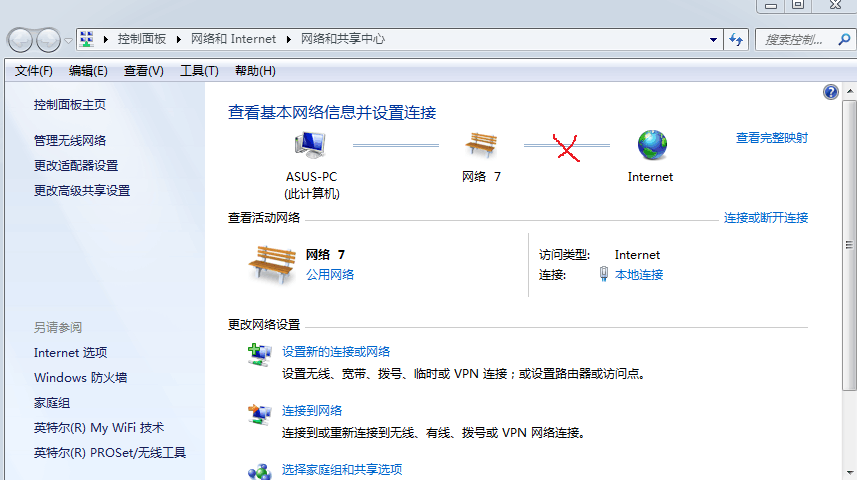Viewport: 857px width, 480px height.
Task: Open 英特尔(R) My WiFi 技术
Action: point(99,428)
